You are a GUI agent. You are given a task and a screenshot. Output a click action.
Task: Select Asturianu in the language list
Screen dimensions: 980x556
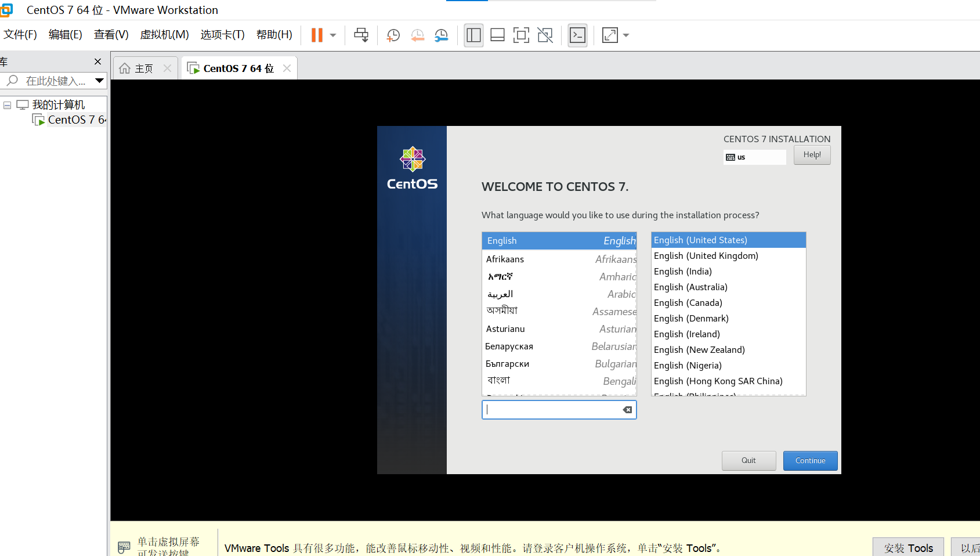click(559, 329)
